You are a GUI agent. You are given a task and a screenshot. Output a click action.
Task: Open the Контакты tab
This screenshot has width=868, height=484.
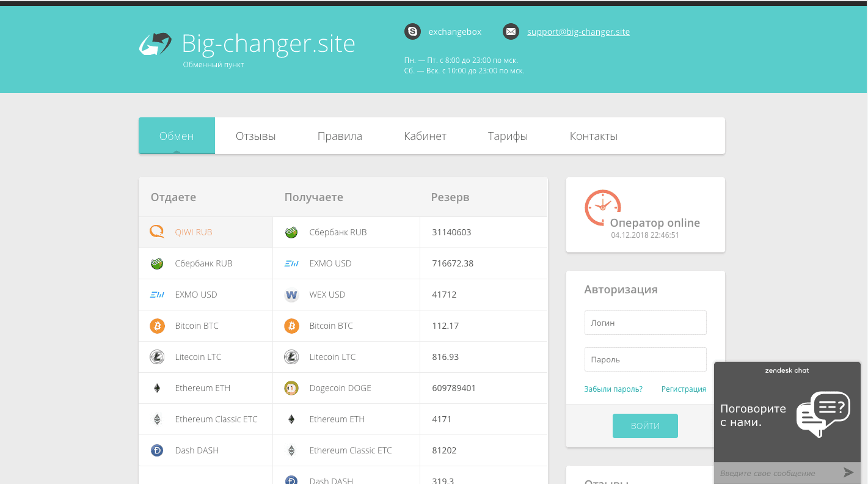pyautogui.click(x=593, y=136)
